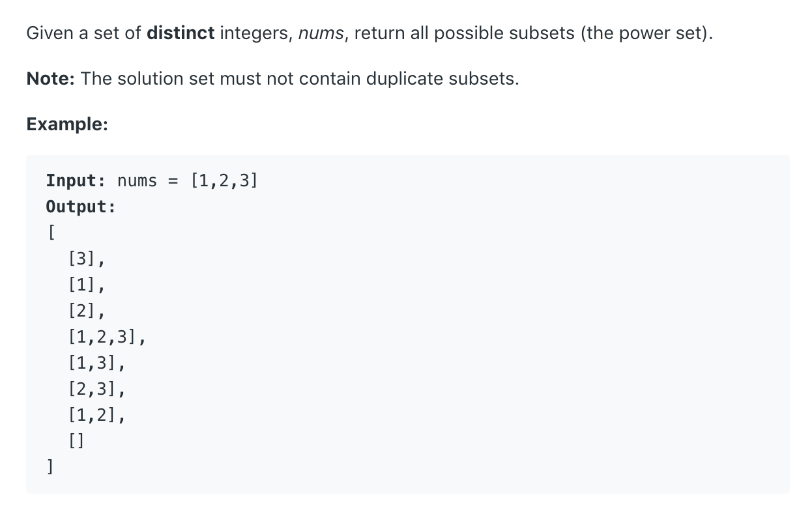The width and height of the screenshot is (812, 525).
Task: Click the bold 'Note:' label
Action: point(51,79)
